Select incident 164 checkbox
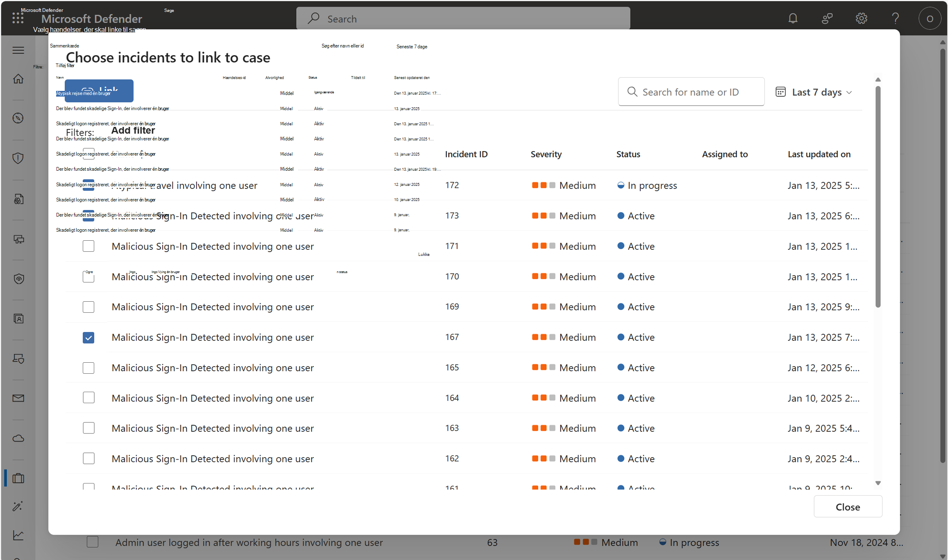 click(88, 397)
